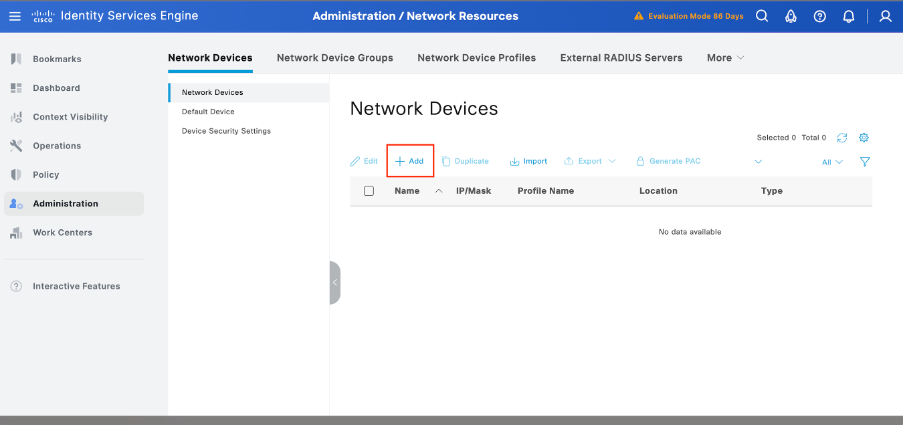
Task: Click the Import download icon
Action: tap(514, 161)
